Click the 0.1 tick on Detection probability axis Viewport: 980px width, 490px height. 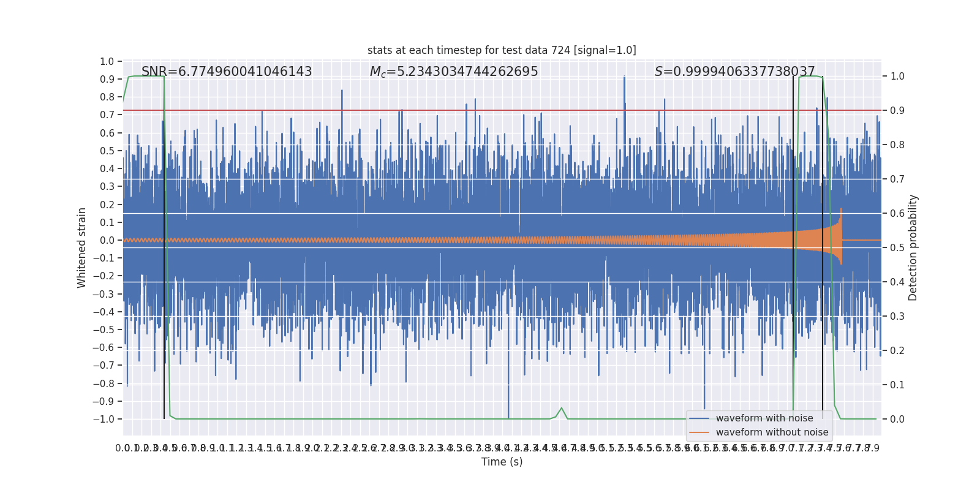click(897, 385)
